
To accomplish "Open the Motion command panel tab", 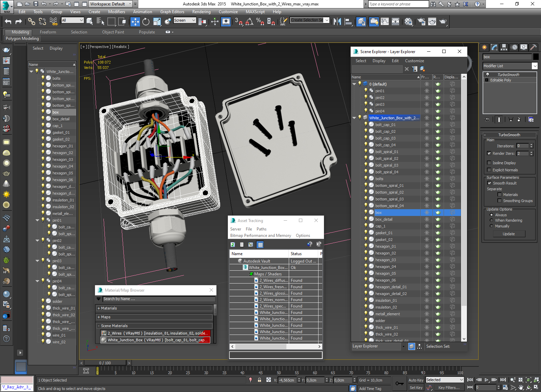I will (x=514, y=47).
